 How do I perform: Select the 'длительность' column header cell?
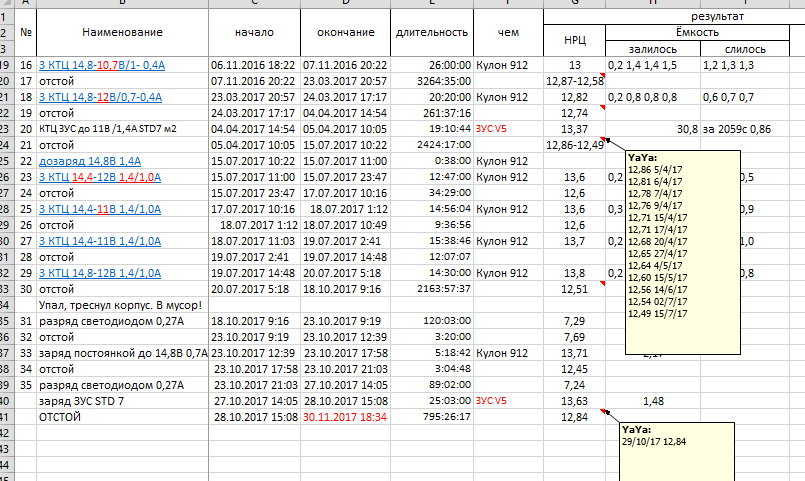(432, 33)
